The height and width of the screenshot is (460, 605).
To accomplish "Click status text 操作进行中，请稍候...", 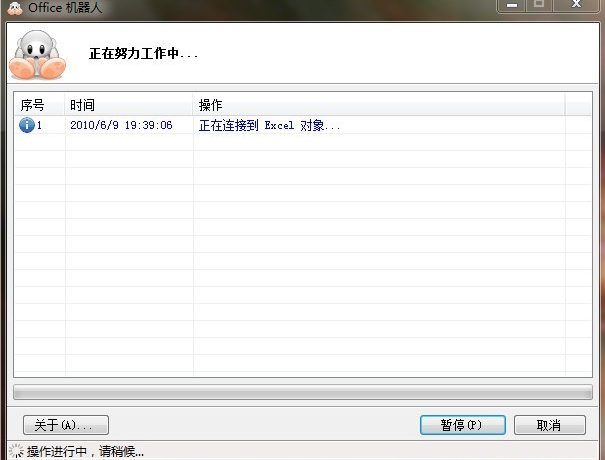I will [85, 451].
